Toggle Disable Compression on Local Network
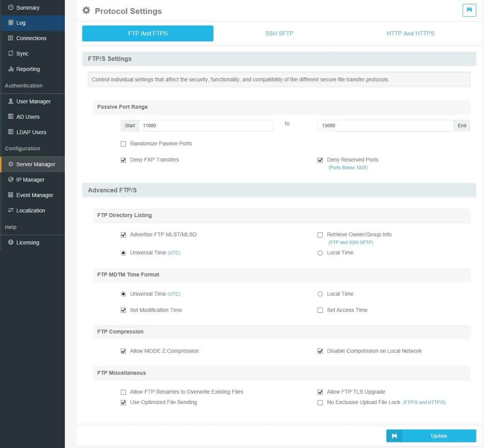The width and height of the screenshot is (484, 448). coord(320,351)
